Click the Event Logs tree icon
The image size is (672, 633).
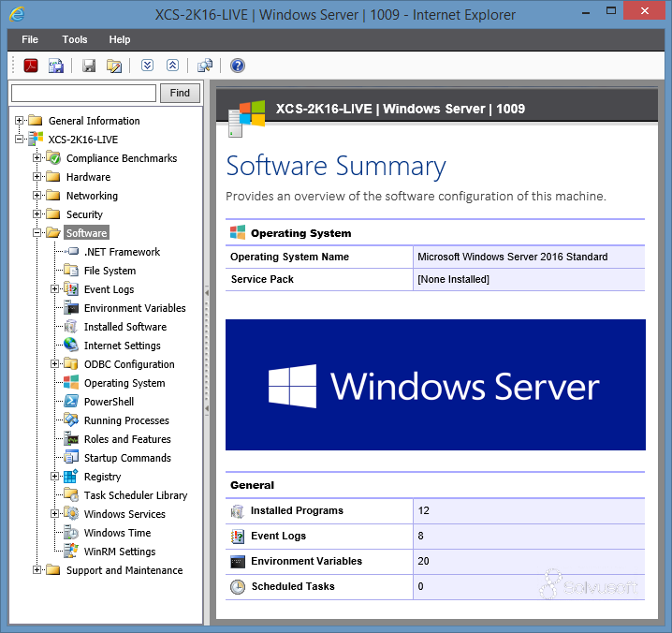coord(71,289)
